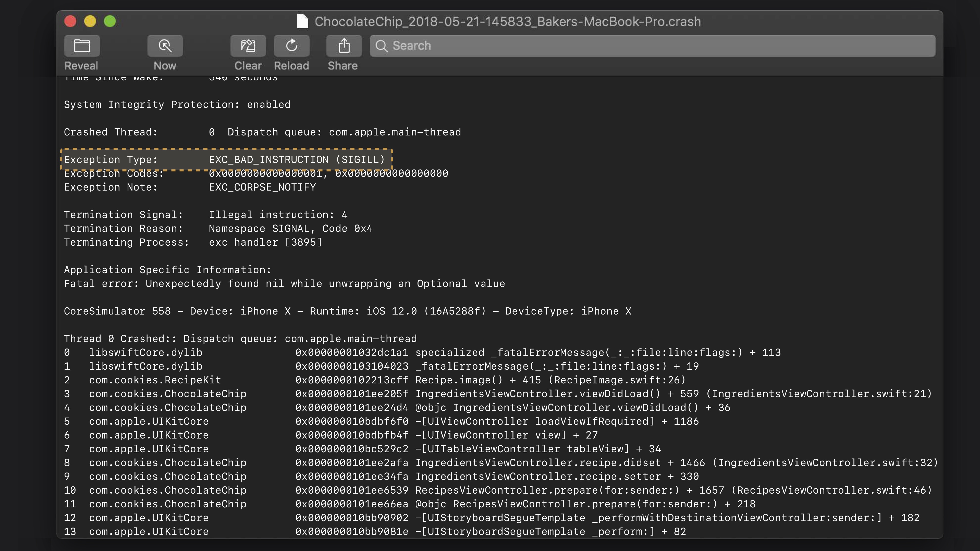The image size is (980, 551).
Task: Click the Now toolbar icon
Action: point(165,46)
